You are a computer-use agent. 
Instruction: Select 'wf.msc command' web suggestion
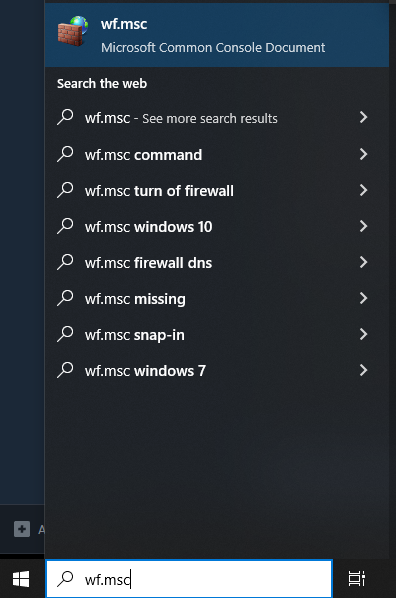(x=217, y=154)
